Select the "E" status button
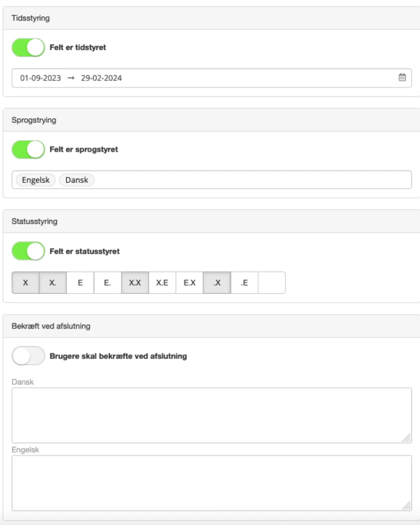This screenshot has height=525, width=420. coord(80,283)
